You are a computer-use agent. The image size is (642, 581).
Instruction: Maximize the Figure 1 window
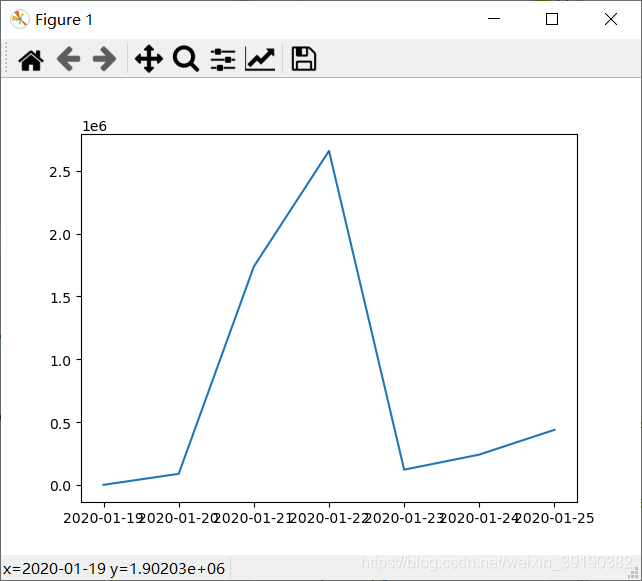(x=552, y=19)
